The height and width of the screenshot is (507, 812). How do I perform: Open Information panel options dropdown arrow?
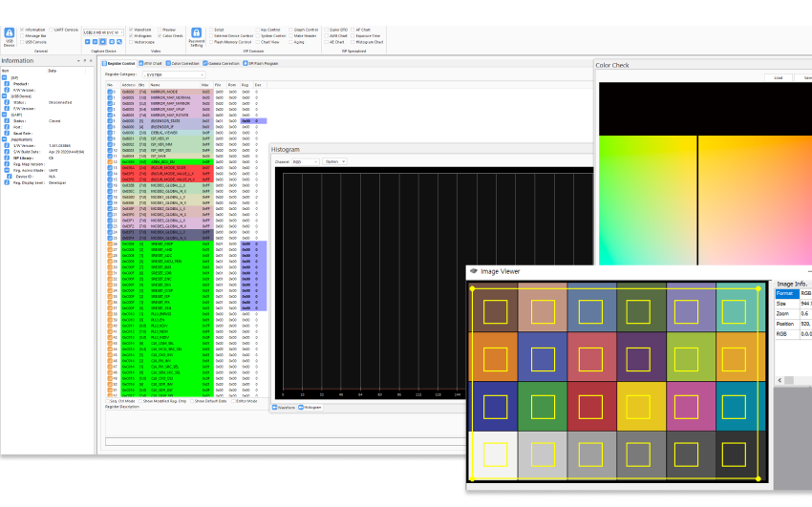(x=78, y=60)
